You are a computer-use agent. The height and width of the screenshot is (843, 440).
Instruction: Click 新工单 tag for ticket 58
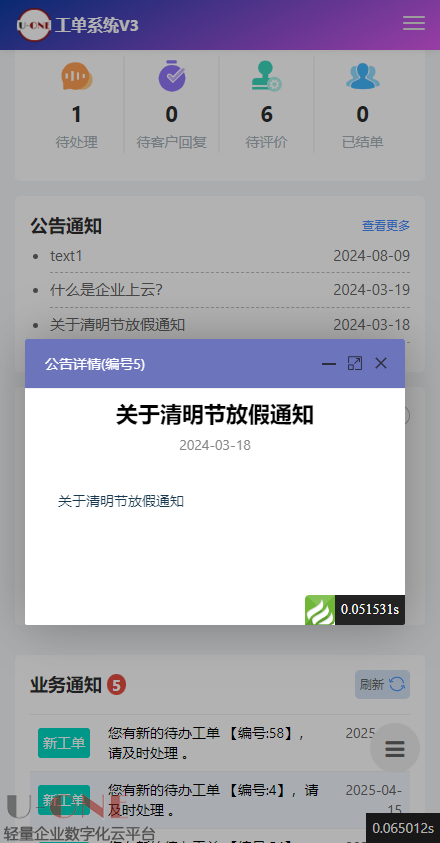pyautogui.click(x=64, y=743)
